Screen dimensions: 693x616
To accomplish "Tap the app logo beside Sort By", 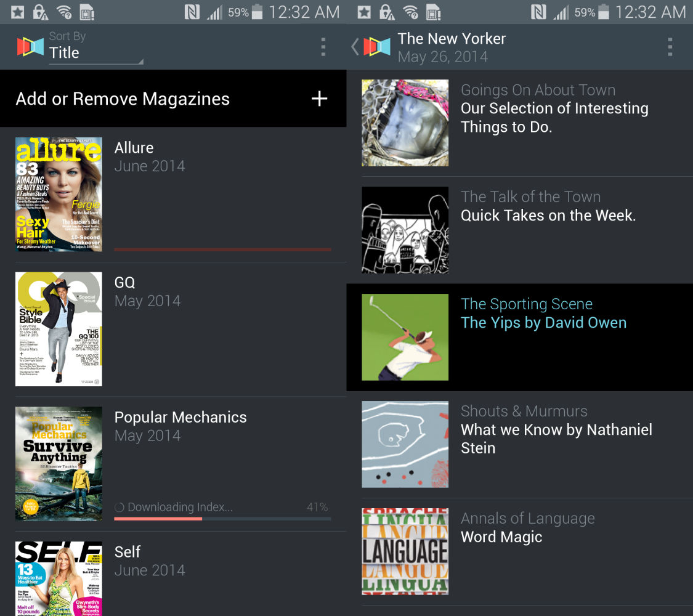I will coord(30,47).
